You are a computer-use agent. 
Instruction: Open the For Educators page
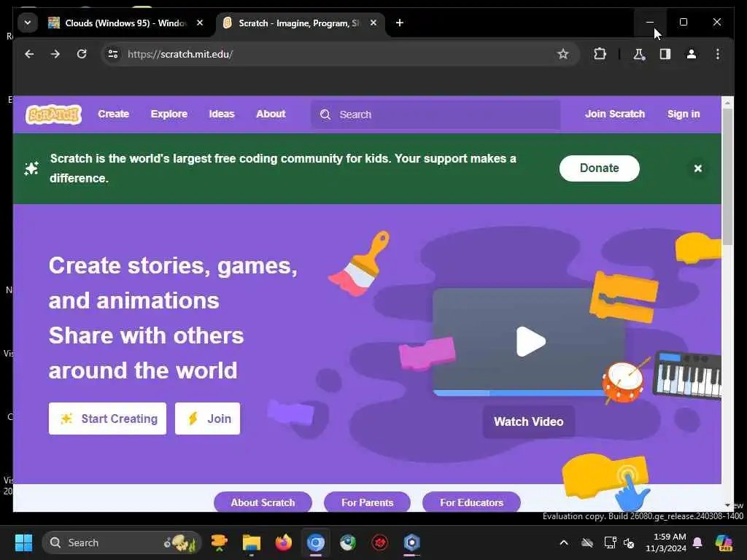[472, 502]
